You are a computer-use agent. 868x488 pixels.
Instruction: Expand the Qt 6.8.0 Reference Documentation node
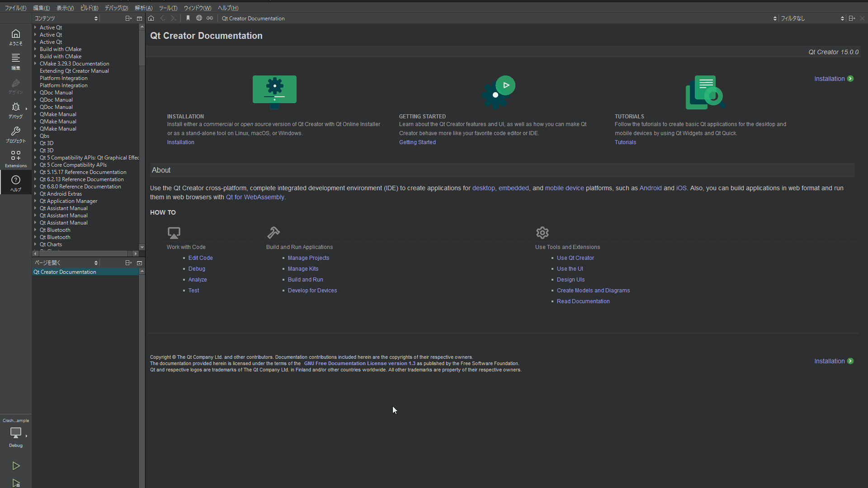coord(35,187)
